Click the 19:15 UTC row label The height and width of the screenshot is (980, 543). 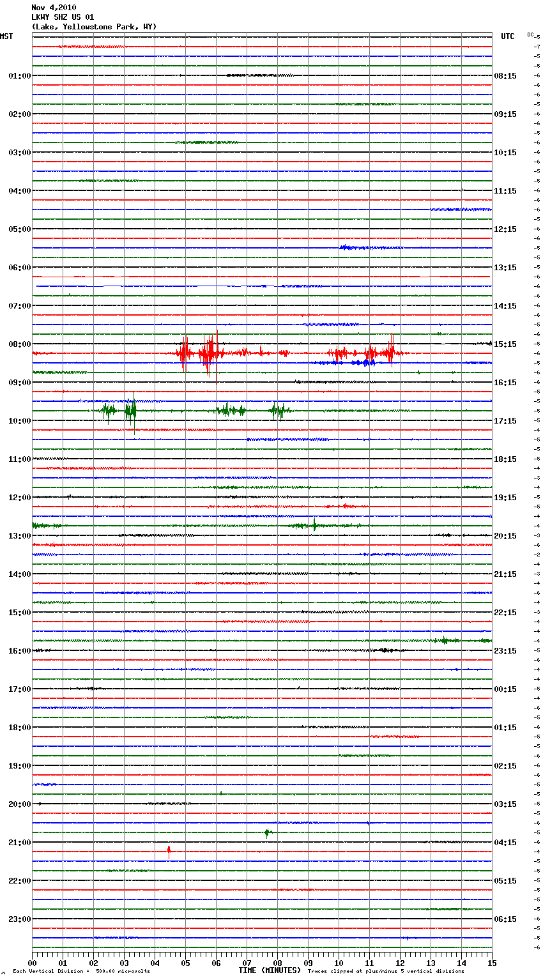point(505,498)
